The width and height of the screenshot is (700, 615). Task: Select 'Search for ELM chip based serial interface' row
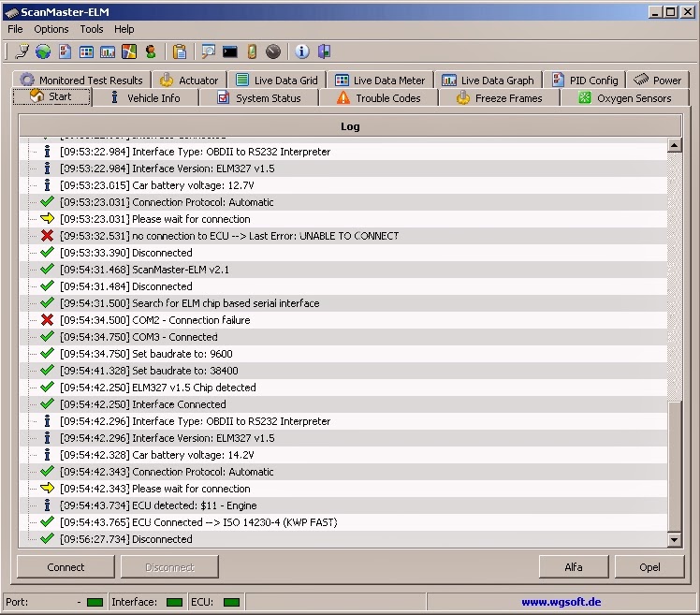[343, 303]
